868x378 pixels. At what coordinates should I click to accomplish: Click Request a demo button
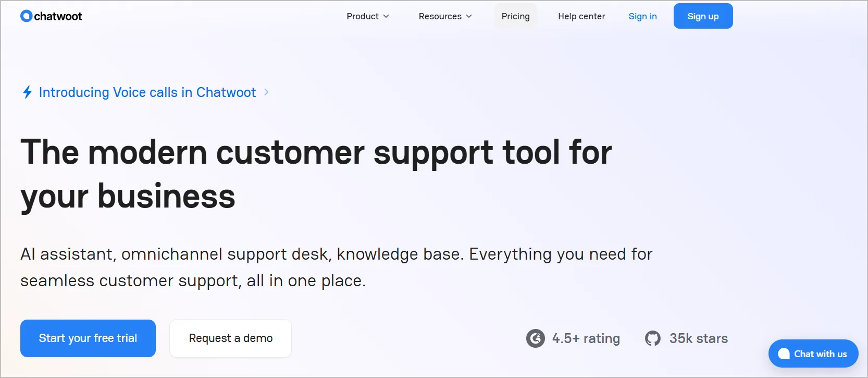(230, 338)
